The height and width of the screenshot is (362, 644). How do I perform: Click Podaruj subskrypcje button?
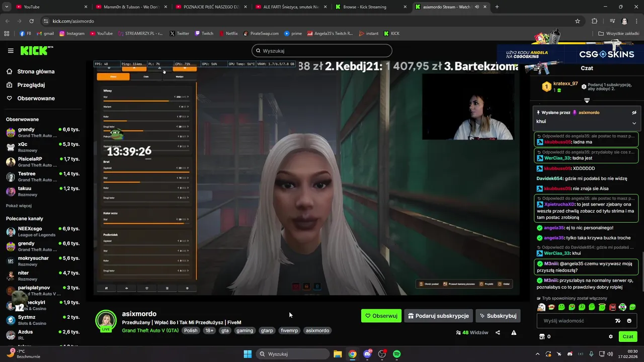click(438, 316)
